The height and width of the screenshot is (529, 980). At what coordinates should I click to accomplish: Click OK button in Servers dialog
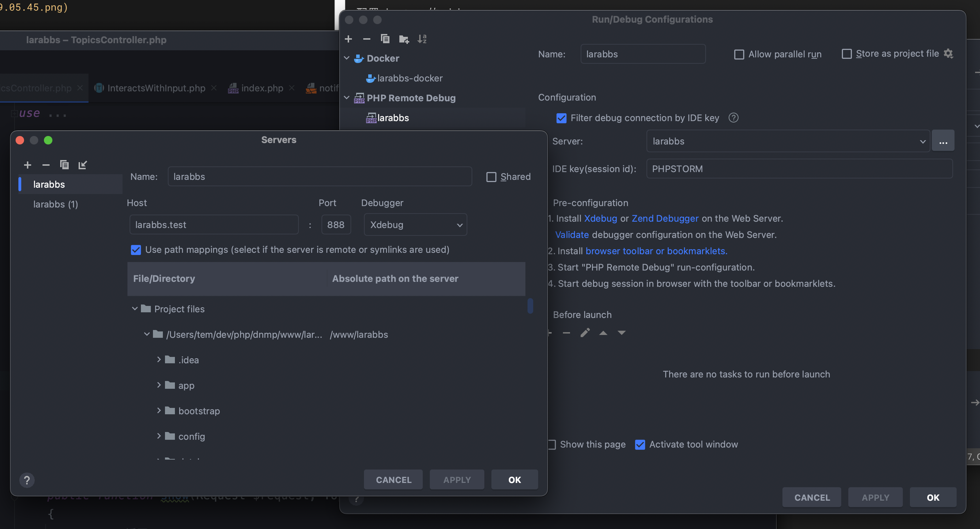514,479
